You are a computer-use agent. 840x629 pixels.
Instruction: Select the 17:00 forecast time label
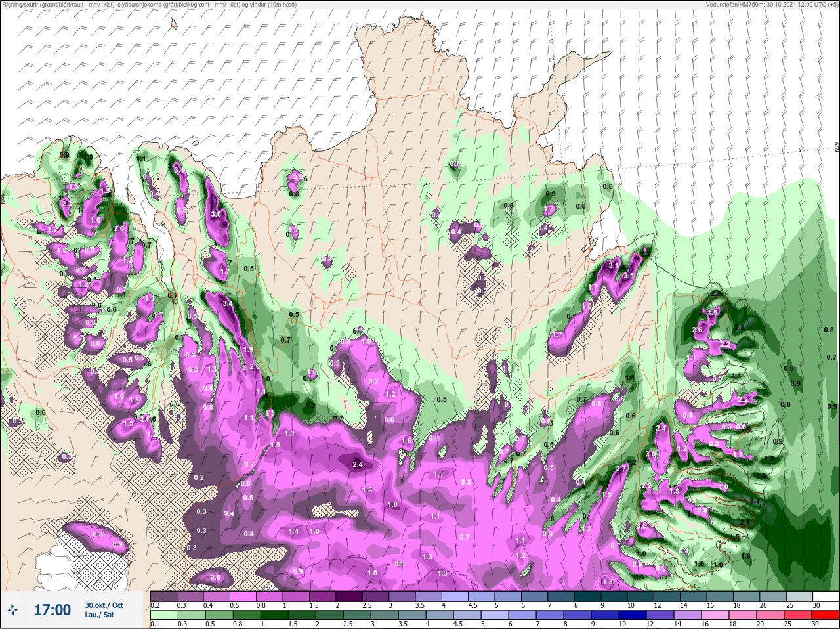tap(52, 610)
